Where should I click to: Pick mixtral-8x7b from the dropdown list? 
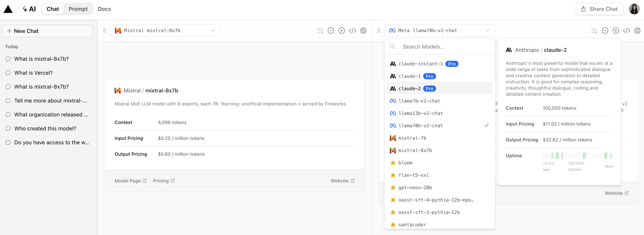(x=440, y=150)
